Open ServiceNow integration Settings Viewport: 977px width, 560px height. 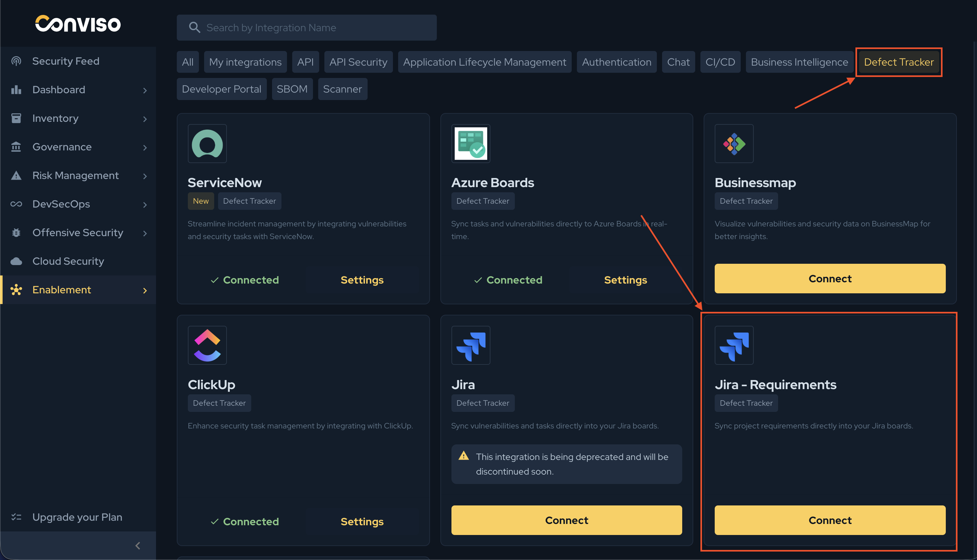[362, 280]
